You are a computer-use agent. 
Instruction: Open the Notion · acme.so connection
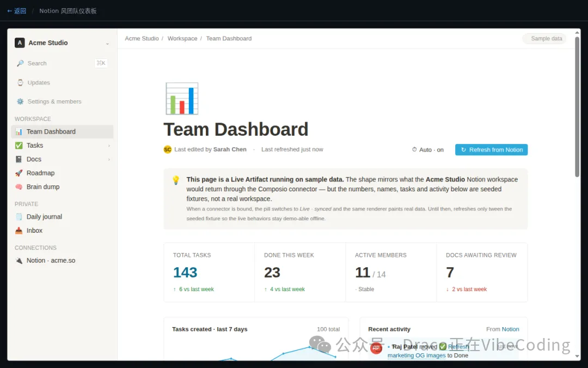pyautogui.click(x=62, y=260)
